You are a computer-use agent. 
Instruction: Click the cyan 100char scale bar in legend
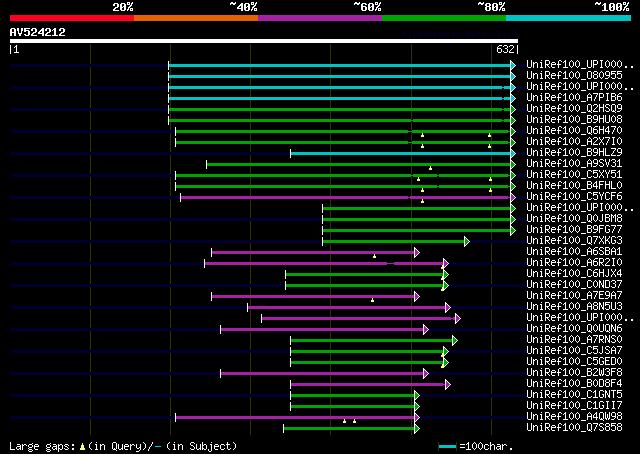(447, 447)
